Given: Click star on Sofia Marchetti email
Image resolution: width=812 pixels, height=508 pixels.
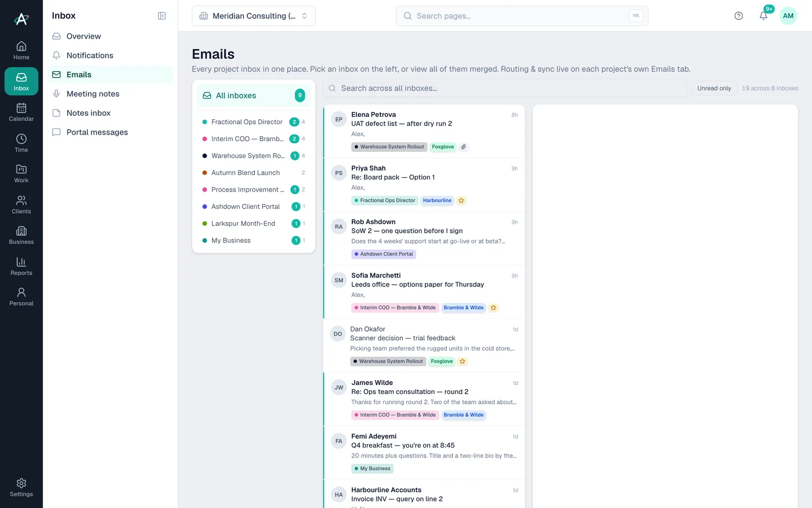Looking at the screenshot, I should point(493,308).
